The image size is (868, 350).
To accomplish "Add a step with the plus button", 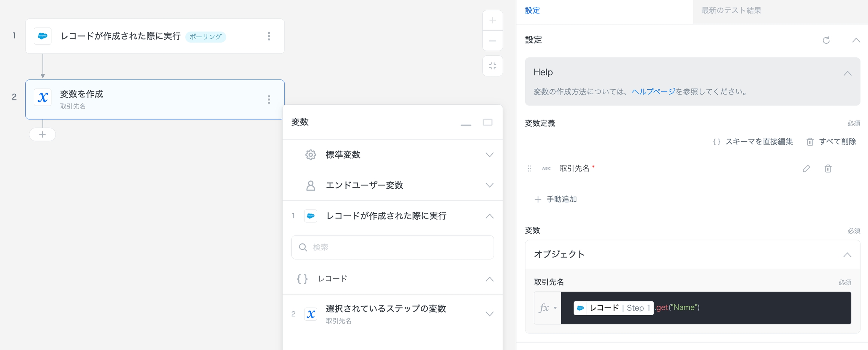I will pos(42,134).
